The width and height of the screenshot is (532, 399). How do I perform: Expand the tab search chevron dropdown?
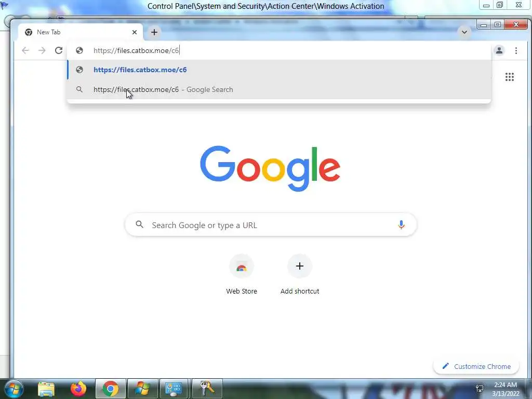[464, 32]
